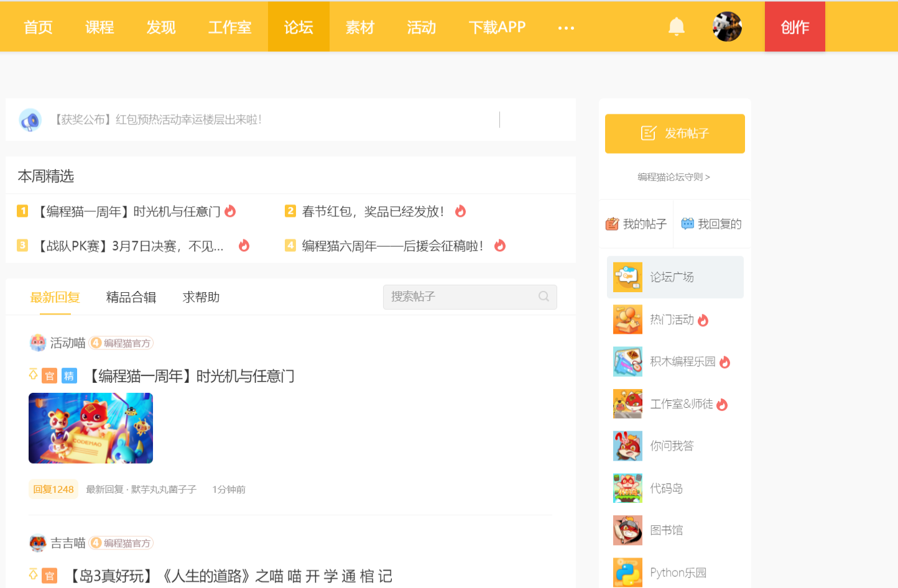Click the red 创作 button
Screen dimensions: 898x588
795,27
